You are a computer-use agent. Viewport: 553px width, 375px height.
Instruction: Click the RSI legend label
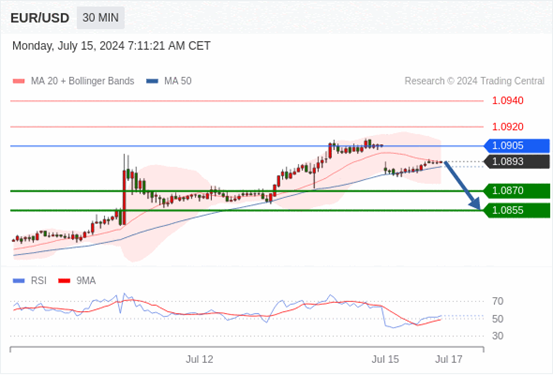(x=39, y=281)
